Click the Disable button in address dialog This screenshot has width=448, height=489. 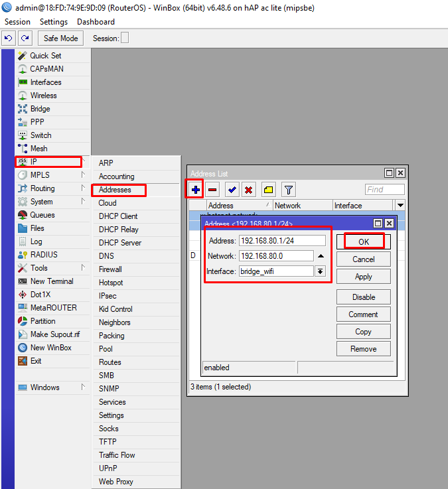[x=364, y=297]
